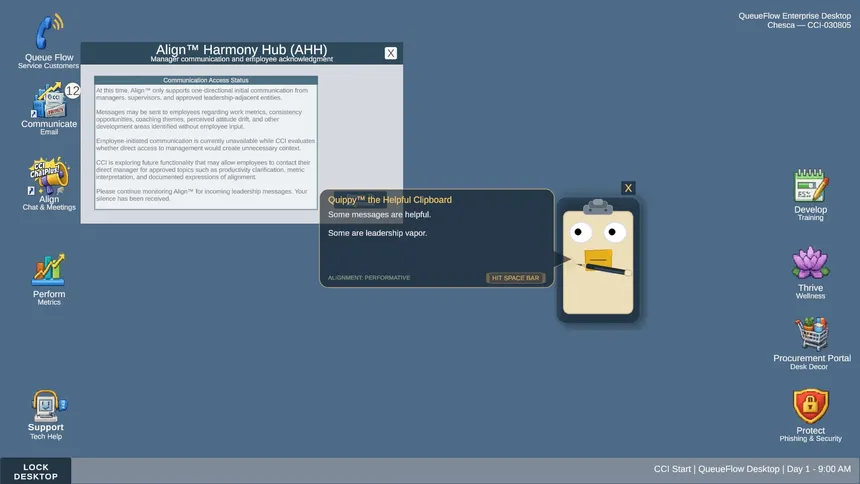Launch Align Chat & Meetings icon
The image size is (860, 484).
point(49,176)
